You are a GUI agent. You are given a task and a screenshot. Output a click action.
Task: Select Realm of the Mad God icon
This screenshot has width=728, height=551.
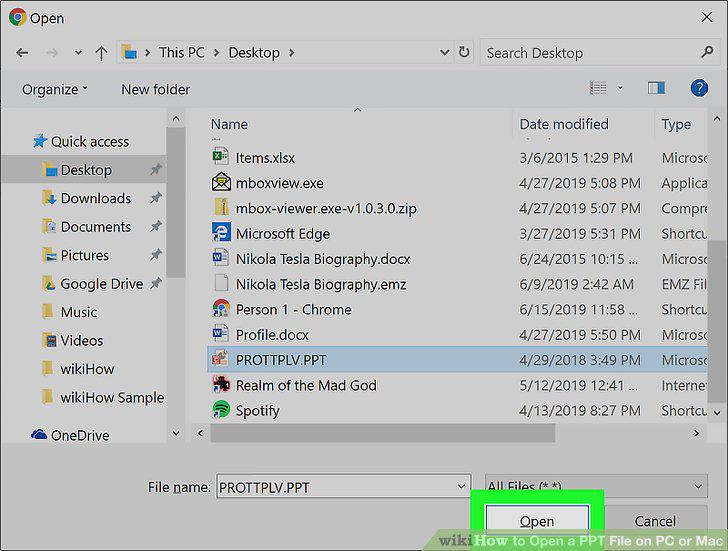point(221,383)
